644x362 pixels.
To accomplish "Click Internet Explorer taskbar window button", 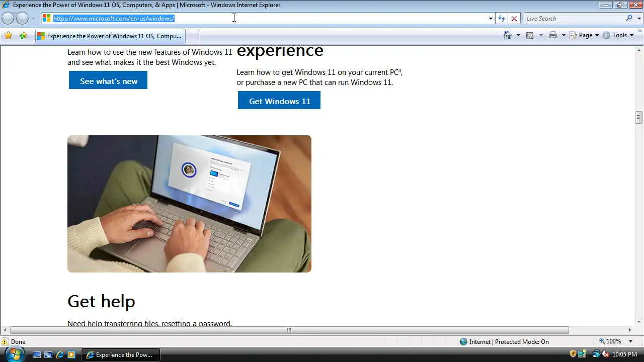I will [121, 354].
